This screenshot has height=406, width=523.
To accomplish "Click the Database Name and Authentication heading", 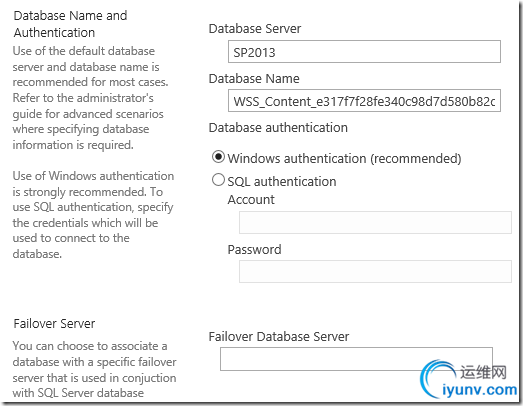I will coord(70,24).
